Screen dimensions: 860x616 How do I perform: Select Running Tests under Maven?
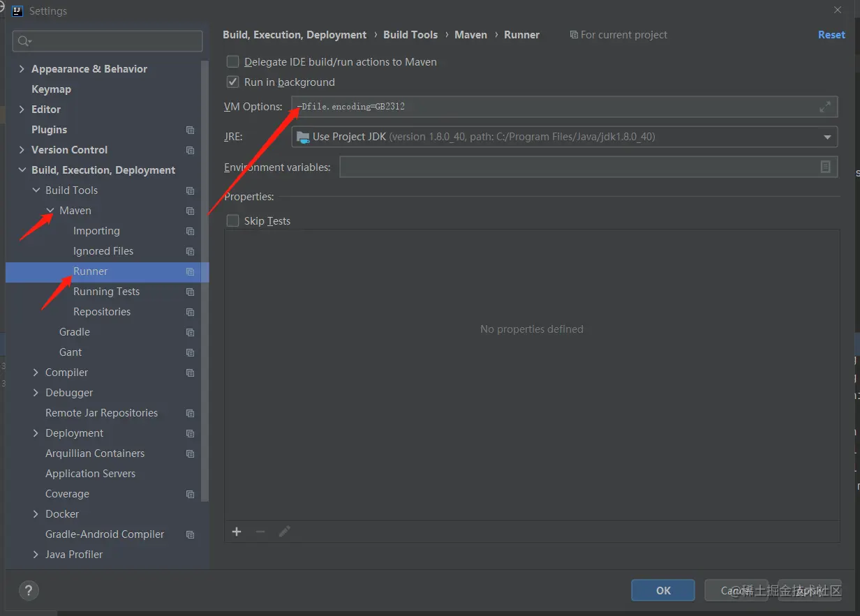click(x=106, y=292)
